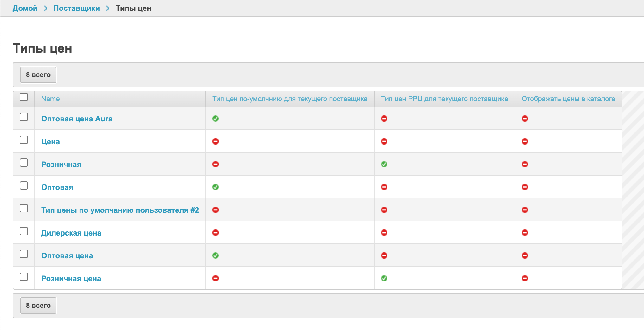Screen dimensions: 644x336
Task: Open Поставщики breadcrumb link
Action: click(x=76, y=8)
